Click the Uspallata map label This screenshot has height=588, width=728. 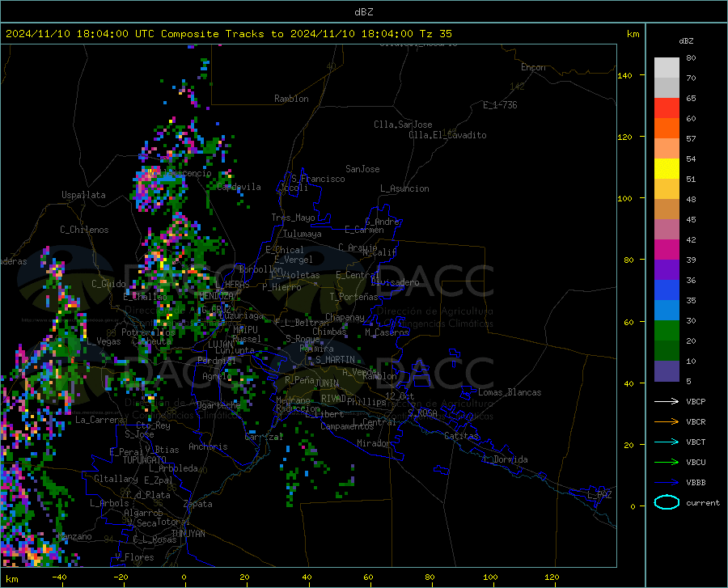tap(83, 195)
